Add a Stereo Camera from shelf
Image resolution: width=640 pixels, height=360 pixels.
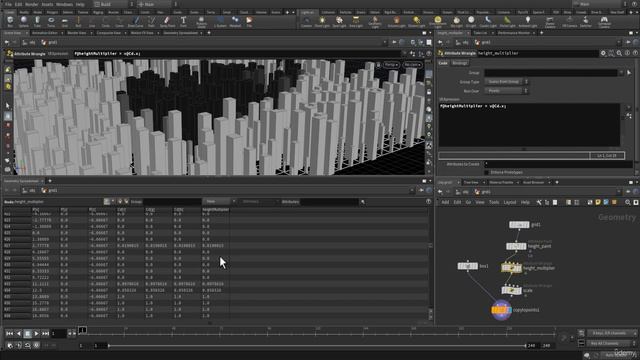(550, 22)
